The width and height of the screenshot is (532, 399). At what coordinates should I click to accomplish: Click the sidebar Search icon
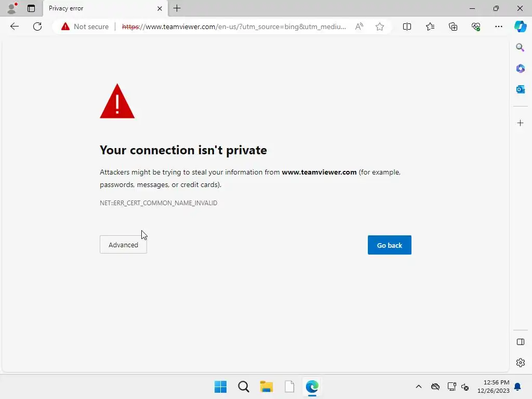pyautogui.click(x=520, y=47)
